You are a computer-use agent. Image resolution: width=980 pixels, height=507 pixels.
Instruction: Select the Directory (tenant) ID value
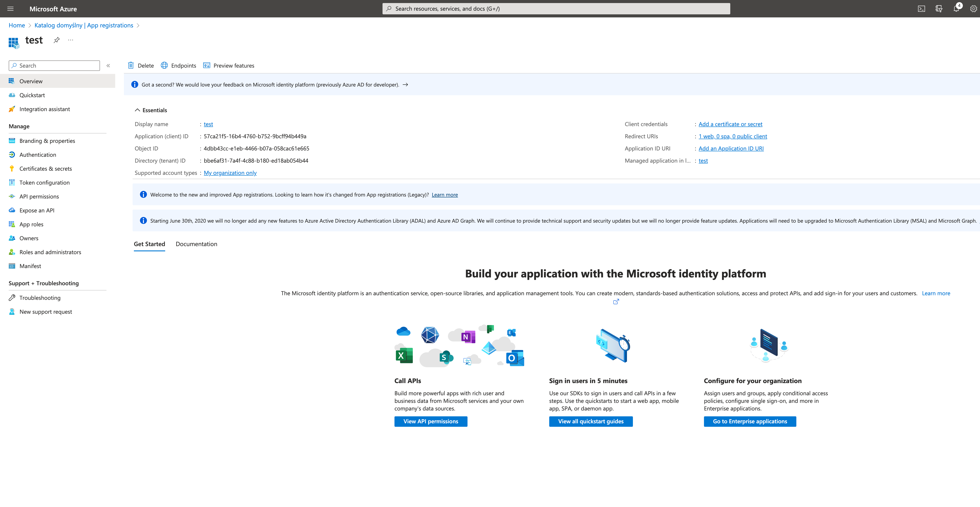click(x=256, y=161)
